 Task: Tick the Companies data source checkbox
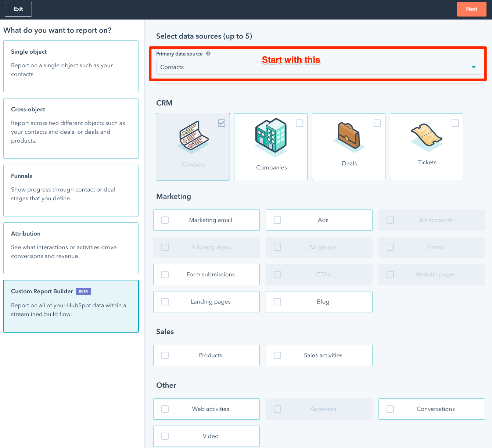coord(299,123)
